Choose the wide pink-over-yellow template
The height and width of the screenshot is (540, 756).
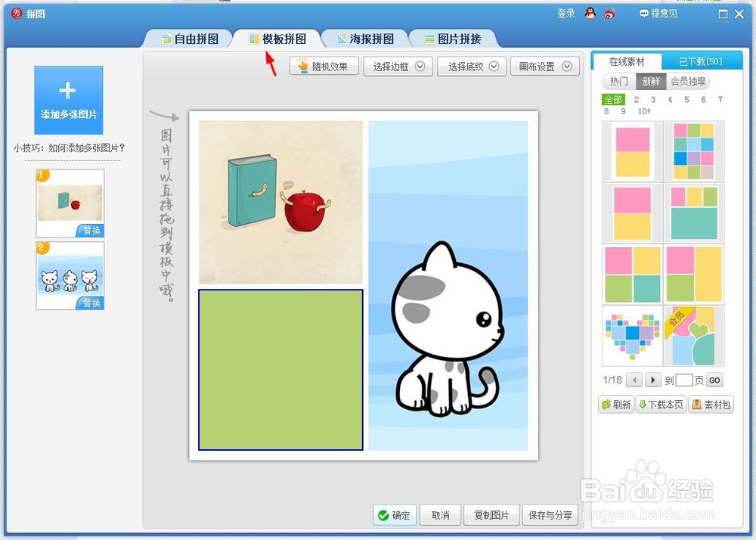coord(632,213)
